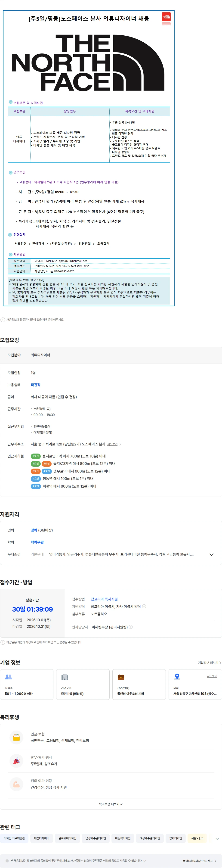The image size is (222, 868).
Task: Select the 골프웨어디자인 tag
Action: [67, 838]
